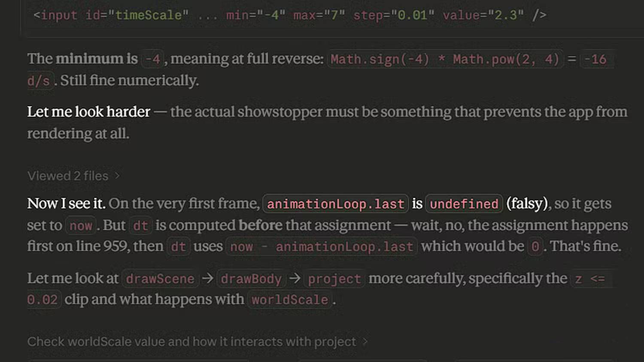644x362 pixels.
Task: Click the inline code chip labeled now
Action: pos(81,226)
